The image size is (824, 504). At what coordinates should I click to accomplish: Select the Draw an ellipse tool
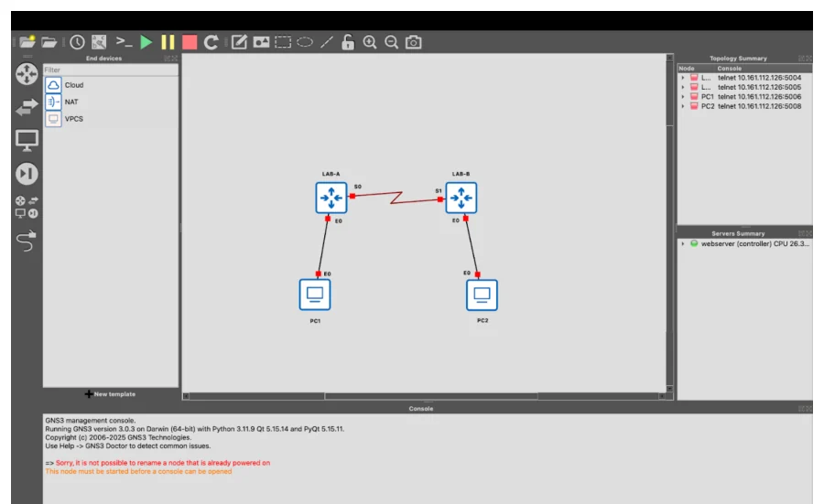[x=305, y=42]
